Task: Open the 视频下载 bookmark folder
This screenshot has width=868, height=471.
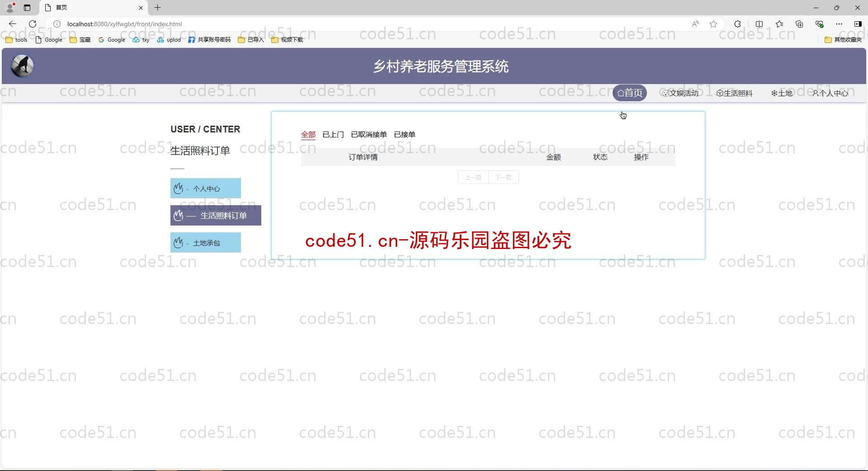Action: point(287,40)
